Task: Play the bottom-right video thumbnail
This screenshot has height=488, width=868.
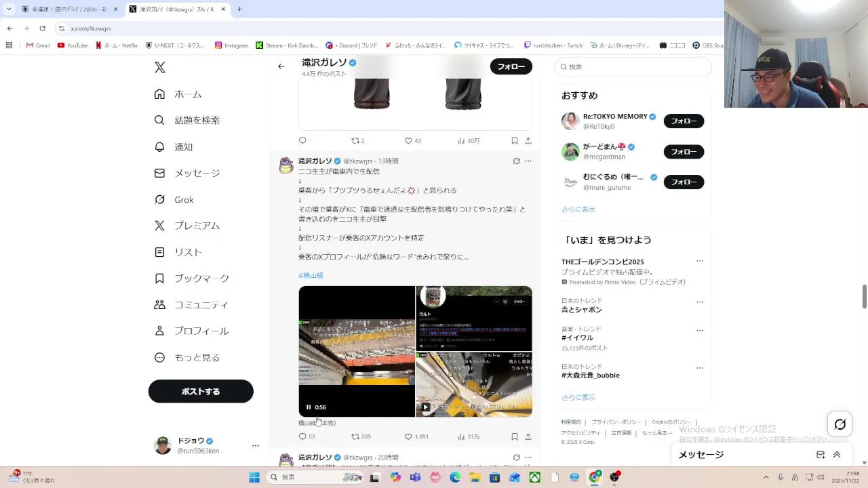Action: (x=425, y=407)
